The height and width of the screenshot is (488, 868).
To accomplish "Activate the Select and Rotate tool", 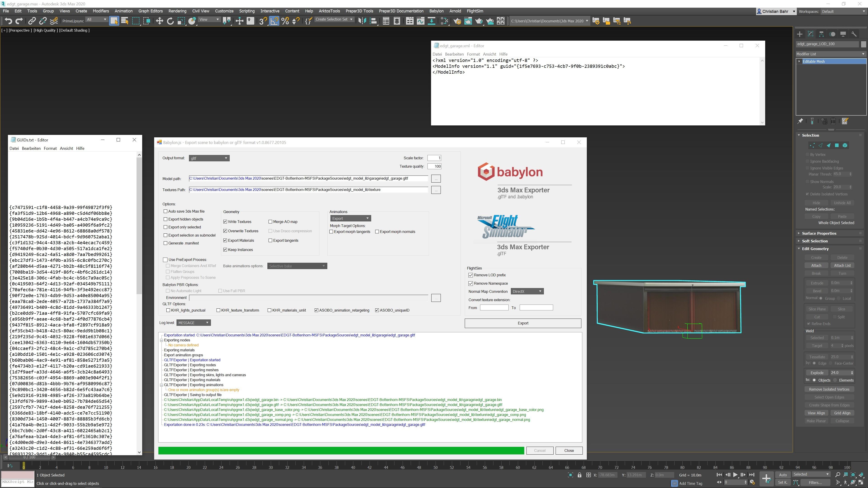I will click(x=170, y=21).
